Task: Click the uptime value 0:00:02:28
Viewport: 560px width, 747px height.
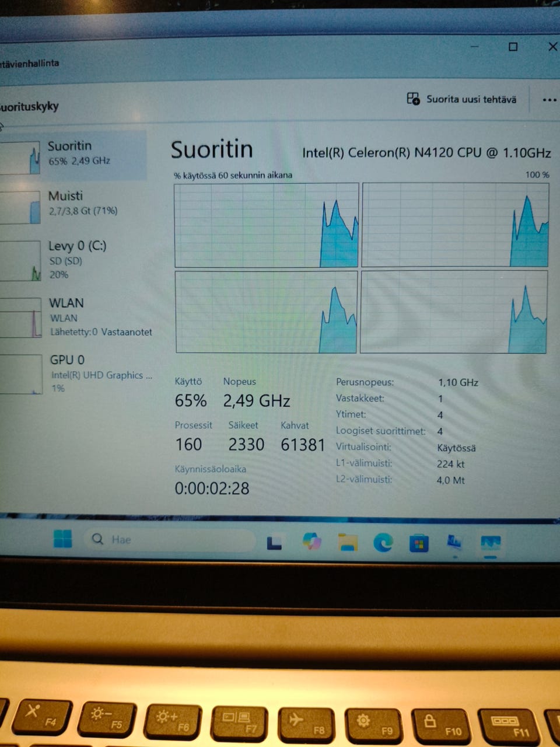Action: click(x=212, y=488)
